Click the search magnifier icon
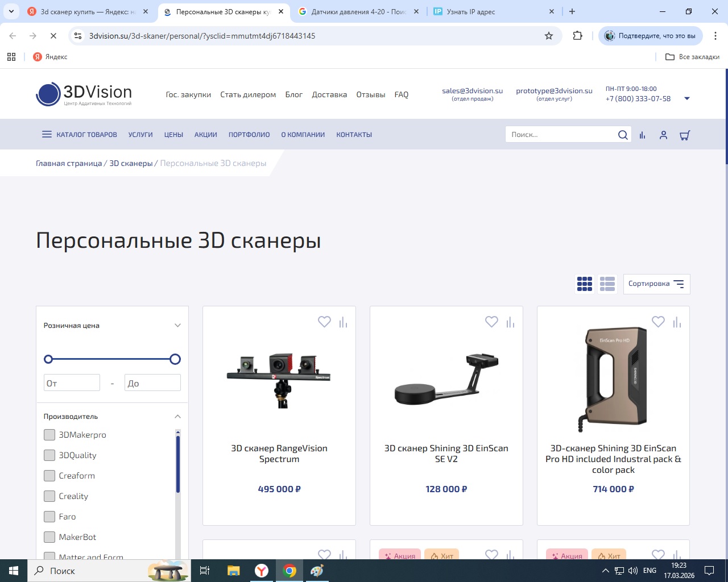The width and height of the screenshot is (728, 582). click(623, 135)
